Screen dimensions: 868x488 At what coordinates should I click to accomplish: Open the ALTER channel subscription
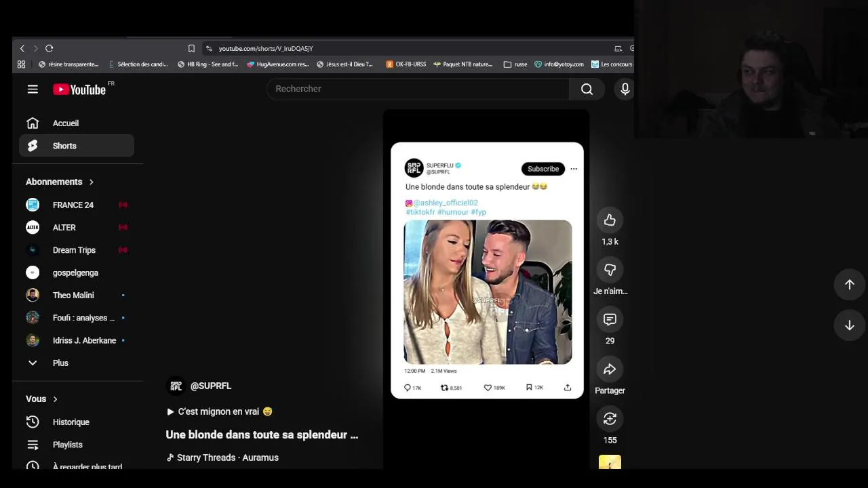[77, 227]
